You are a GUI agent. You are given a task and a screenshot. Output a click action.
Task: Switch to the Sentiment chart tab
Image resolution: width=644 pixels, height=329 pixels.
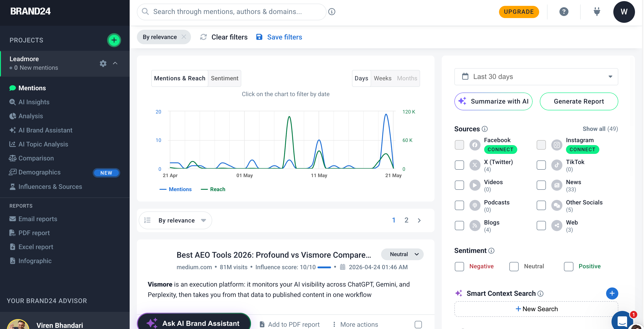[225, 78]
